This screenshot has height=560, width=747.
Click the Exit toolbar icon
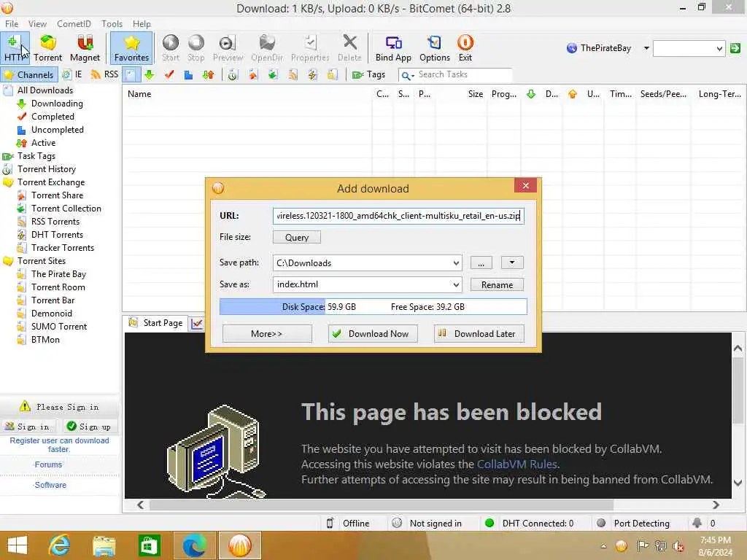[465, 48]
